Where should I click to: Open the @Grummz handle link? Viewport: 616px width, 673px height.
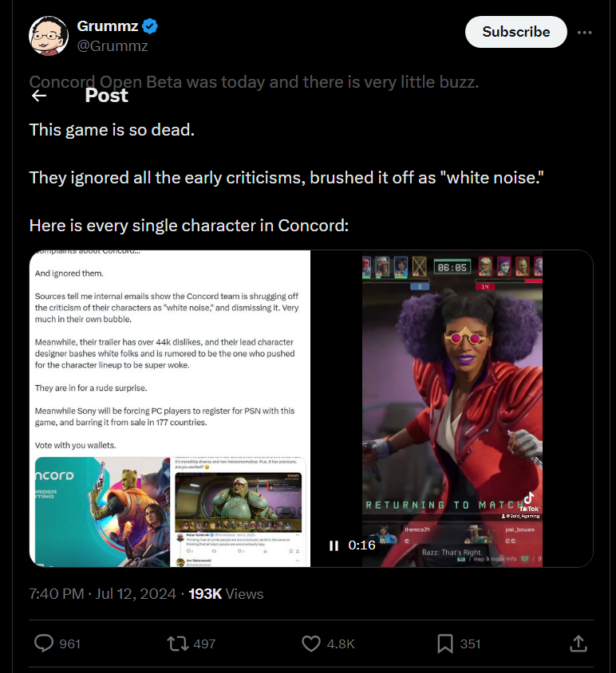click(x=113, y=45)
